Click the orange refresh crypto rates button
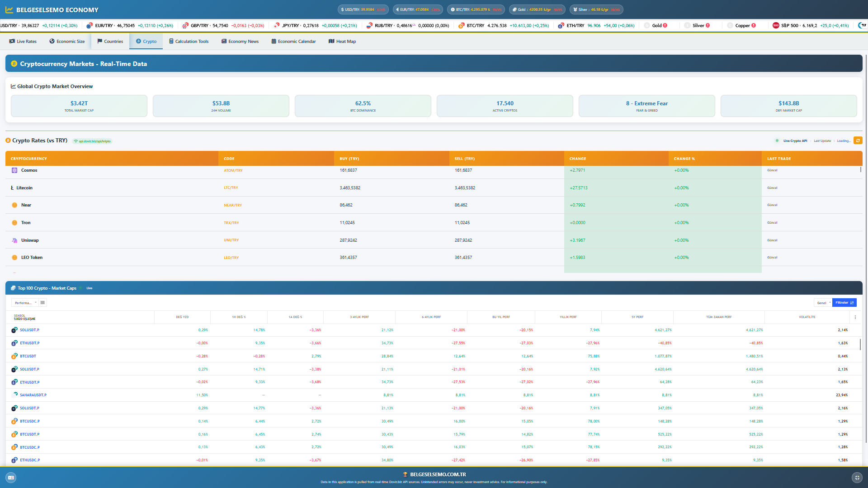The width and height of the screenshot is (868, 488). point(858,141)
